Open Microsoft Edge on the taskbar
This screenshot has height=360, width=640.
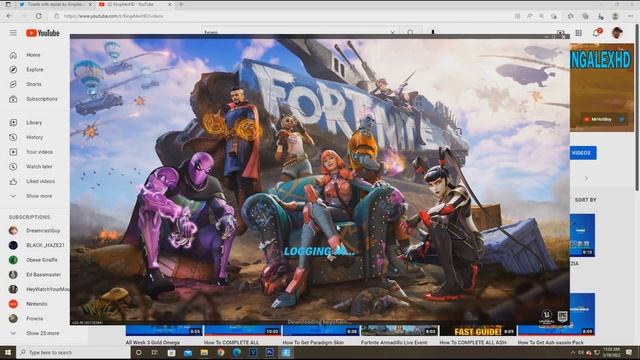point(237,353)
